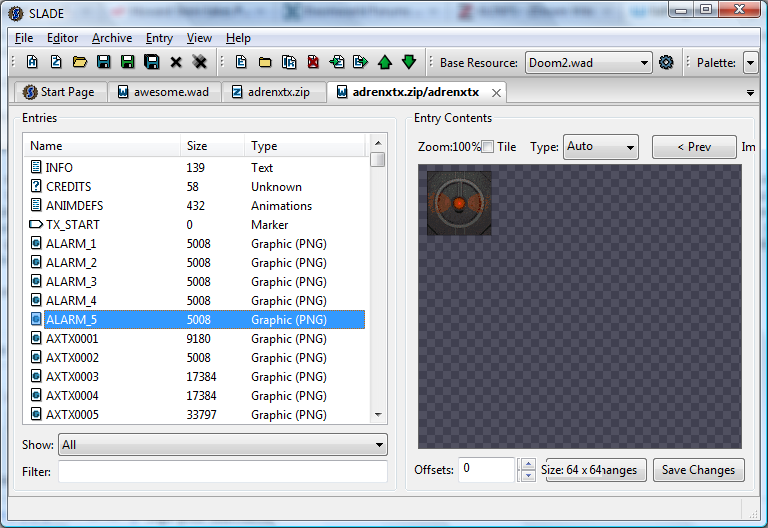768x528 pixels.
Task: Select the ALARM_4 entry row
Action: [194, 300]
